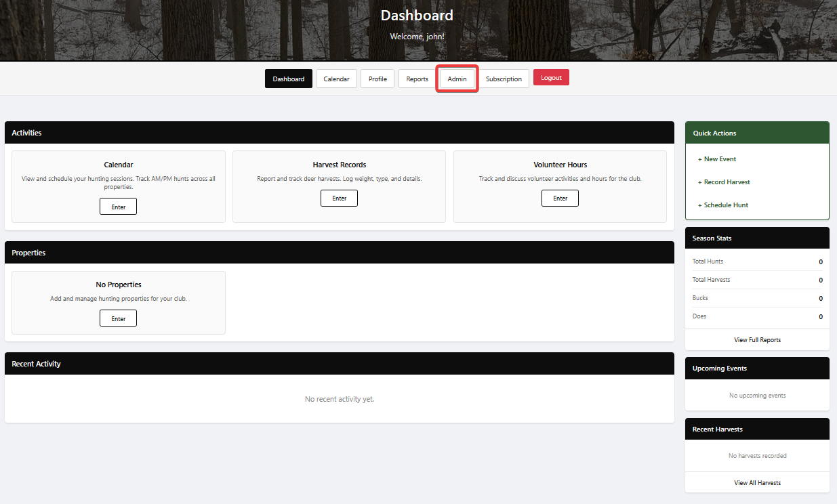Enter the Volunteer Hours tracker
The width and height of the screenshot is (837, 504).
[x=560, y=198]
